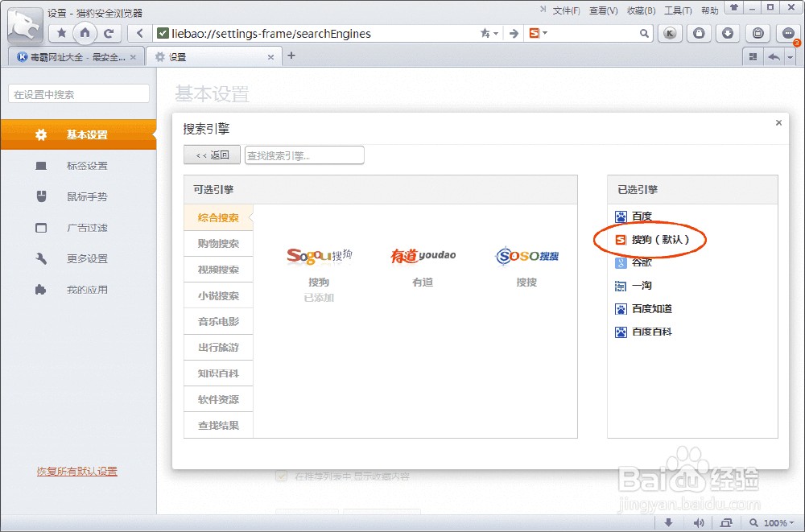Go back with the toolbar arrow

click(139, 33)
